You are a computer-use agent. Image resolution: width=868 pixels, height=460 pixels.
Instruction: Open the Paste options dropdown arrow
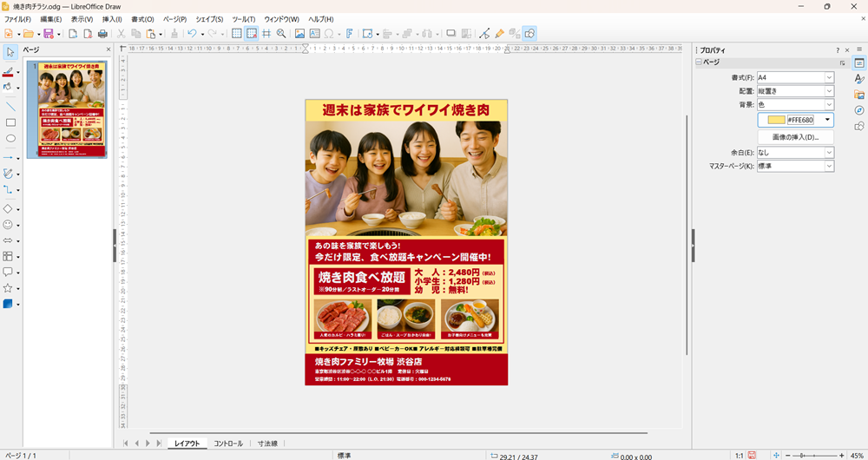(x=161, y=35)
